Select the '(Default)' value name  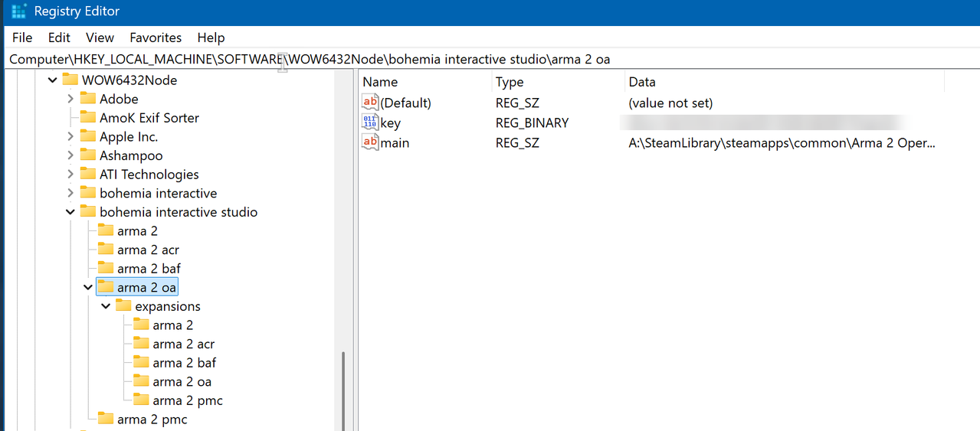click(x=406, y=103)
